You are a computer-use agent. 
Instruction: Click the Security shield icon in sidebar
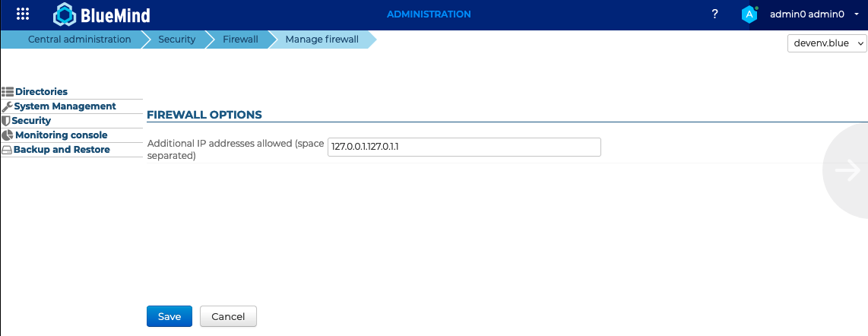6,121
